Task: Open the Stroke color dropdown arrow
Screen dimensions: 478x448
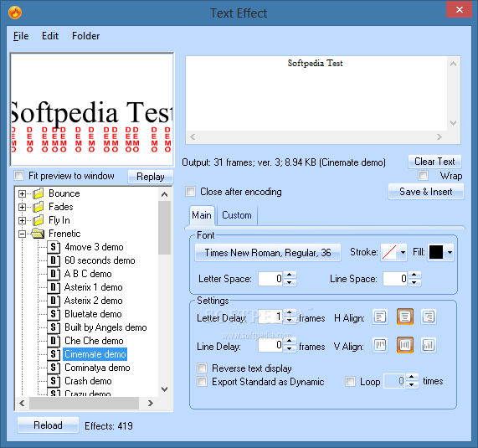Action: (403, 253)
